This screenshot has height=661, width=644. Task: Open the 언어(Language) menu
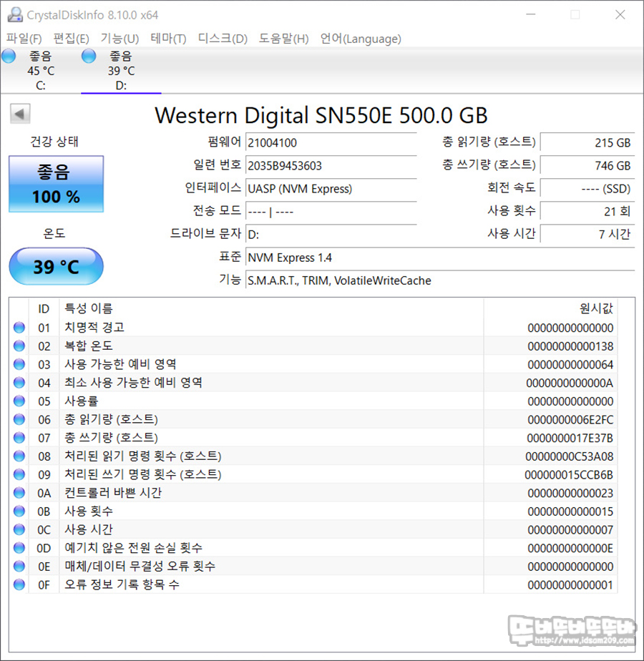(x=361, y=39)
